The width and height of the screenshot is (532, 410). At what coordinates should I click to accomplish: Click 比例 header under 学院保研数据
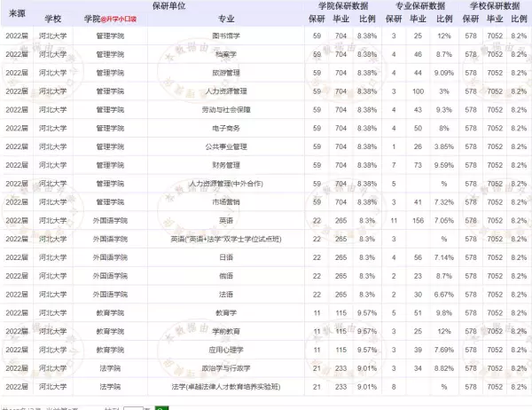click(367, 19)
